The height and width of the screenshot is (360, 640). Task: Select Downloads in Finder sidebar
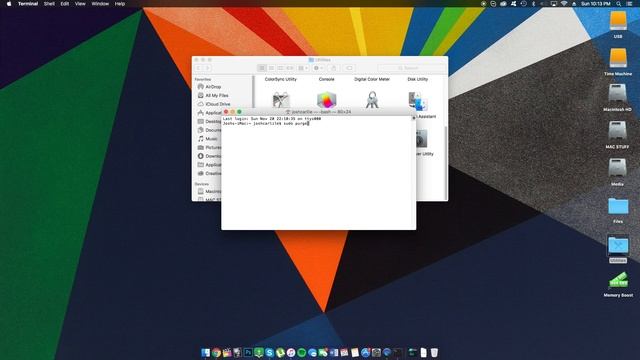(x=208, y=156)
